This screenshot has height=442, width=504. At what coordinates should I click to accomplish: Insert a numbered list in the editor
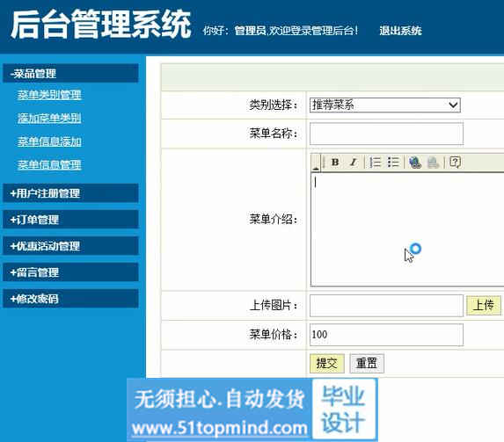(375, 163)
